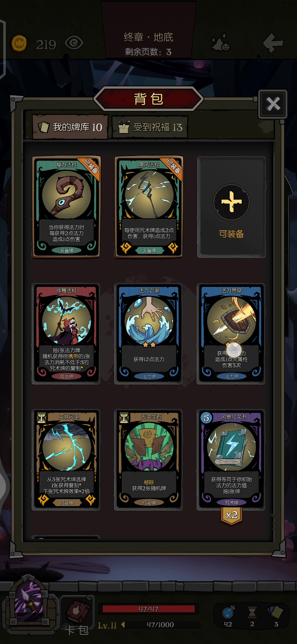Viewport: 297px width, 644px height.
Task: Switch to 受到祝福 tab
Action: point(150,127)
